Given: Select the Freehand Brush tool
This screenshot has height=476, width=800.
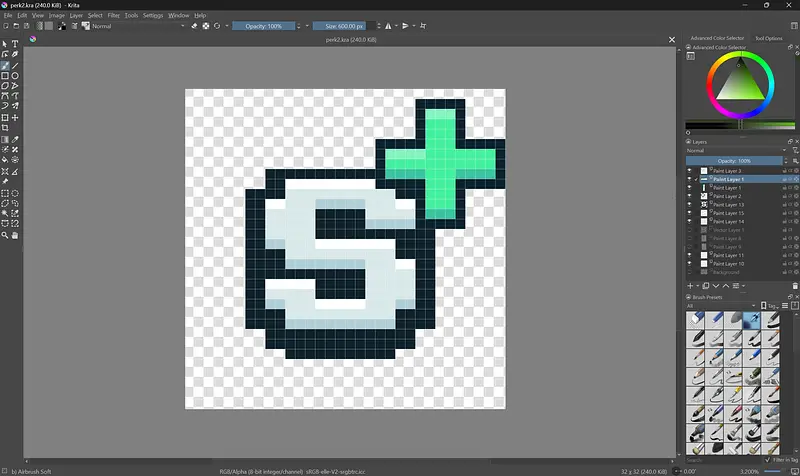Looking at the screenshot, I should [x=5, y=65].
